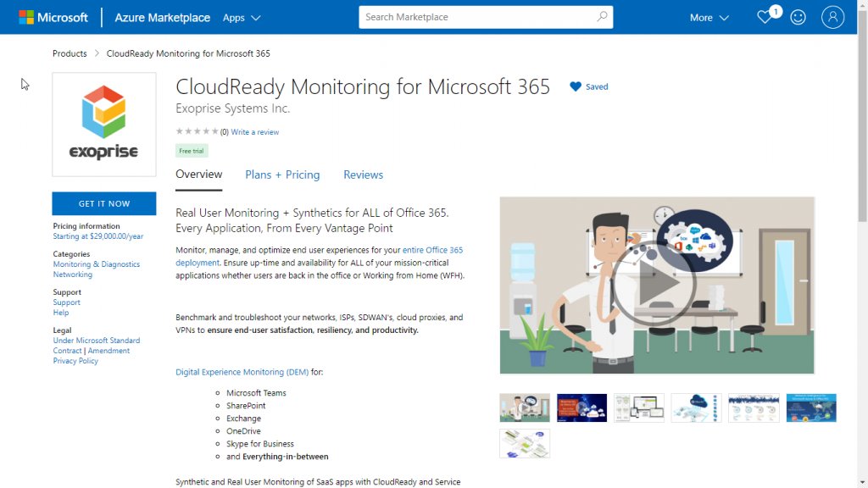Open the Amendment link
The height and width of the screenshot is (488, 868).
click(108, 351)
